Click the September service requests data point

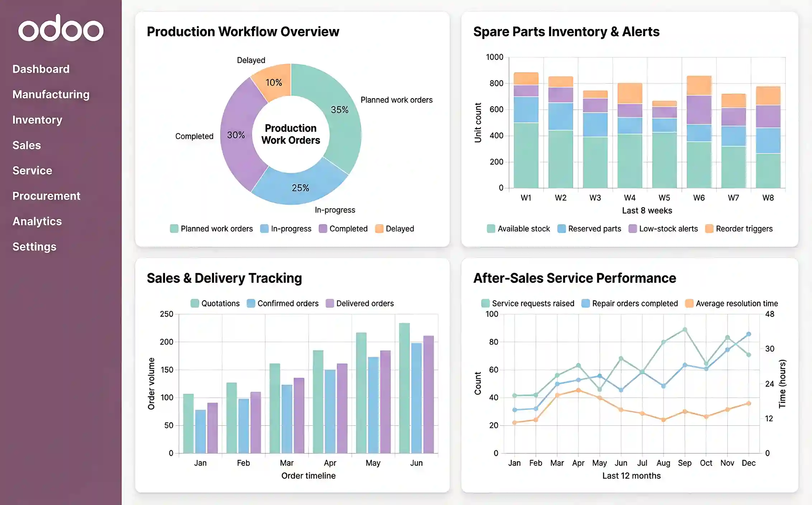tap(685, 328)
